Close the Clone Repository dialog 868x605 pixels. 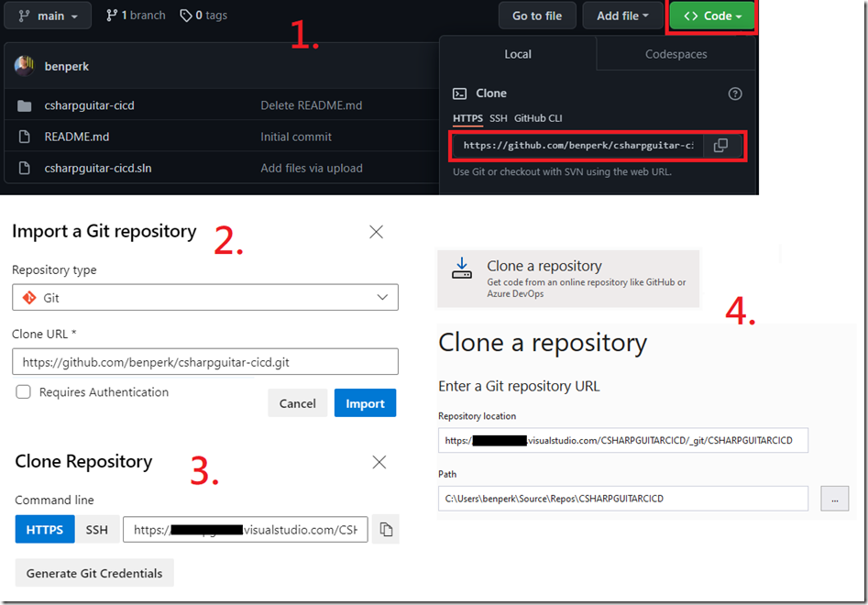[x=379, y=462]
